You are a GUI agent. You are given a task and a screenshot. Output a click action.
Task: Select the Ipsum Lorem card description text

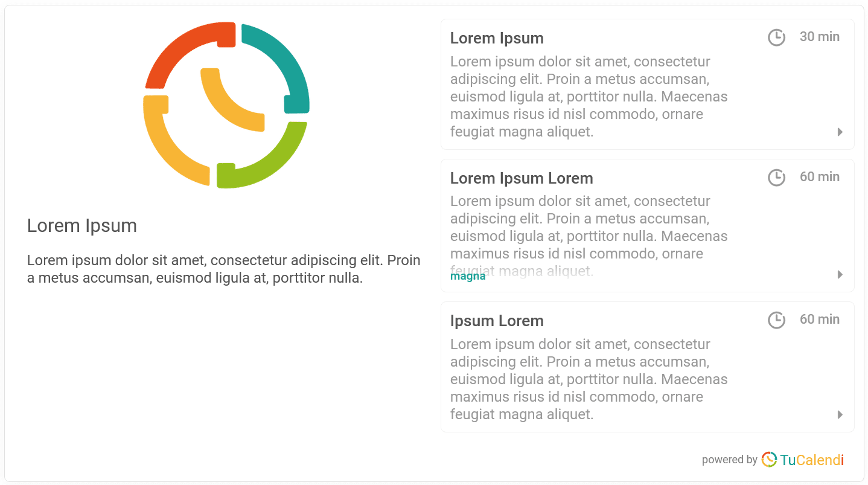(x=589, y=379)
